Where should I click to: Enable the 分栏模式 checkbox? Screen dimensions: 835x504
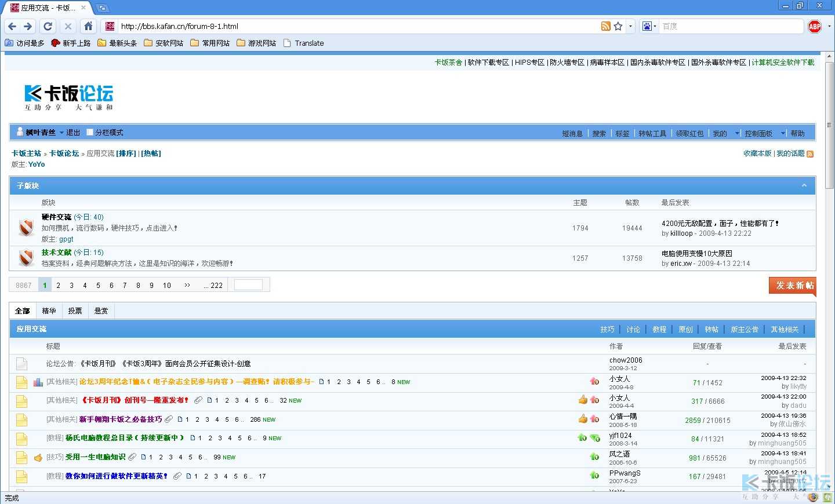point(90,132)
